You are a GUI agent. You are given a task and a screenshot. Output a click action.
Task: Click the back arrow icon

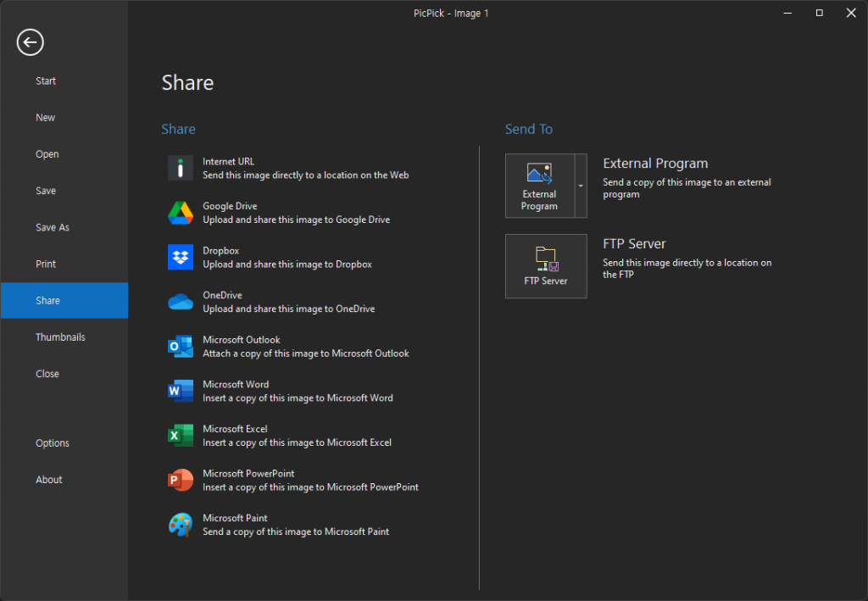(x=30, y=42)
